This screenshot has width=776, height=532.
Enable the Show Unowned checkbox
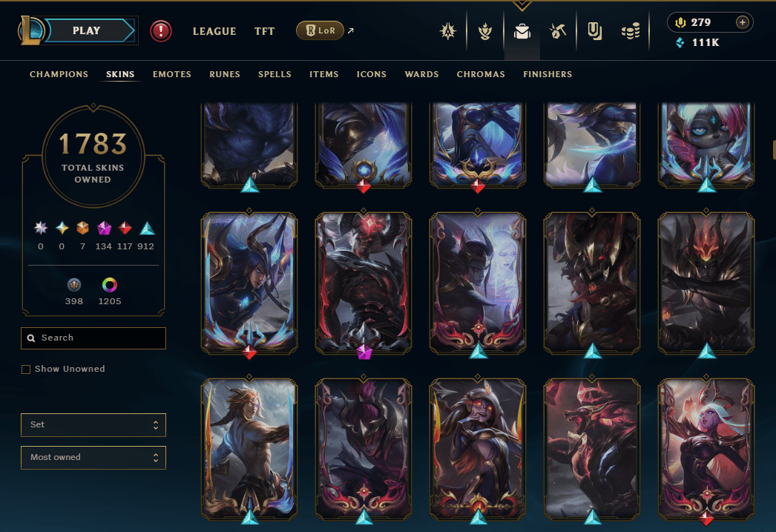tap(26, 370)
